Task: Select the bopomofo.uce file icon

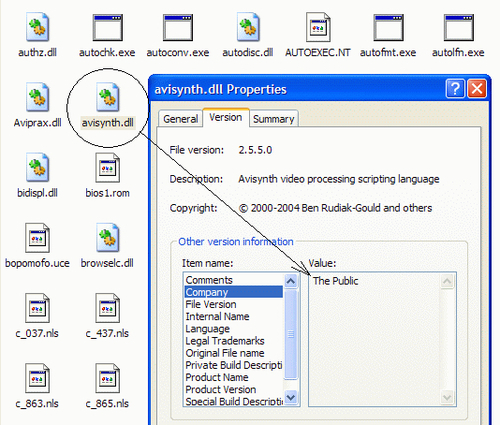Action: tap(37, 238)
